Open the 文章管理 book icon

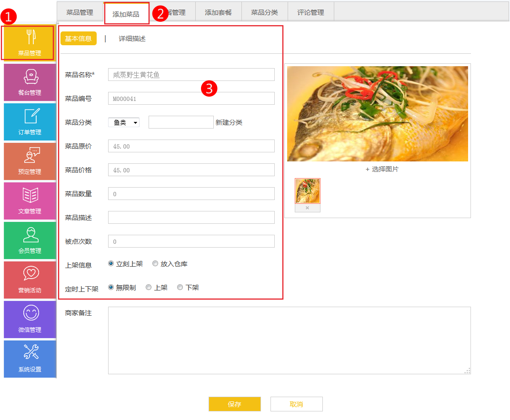(30, 196)
